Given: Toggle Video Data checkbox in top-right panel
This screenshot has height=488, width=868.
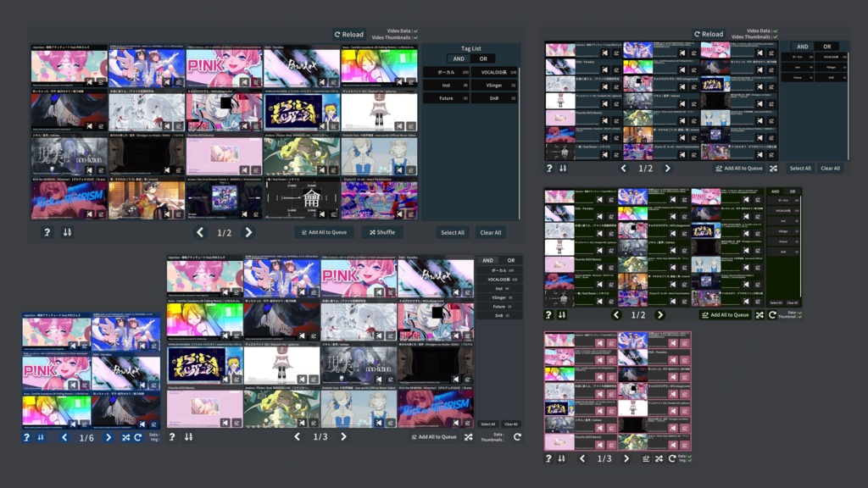Looking at the screenshot, I should click(775, 31).
